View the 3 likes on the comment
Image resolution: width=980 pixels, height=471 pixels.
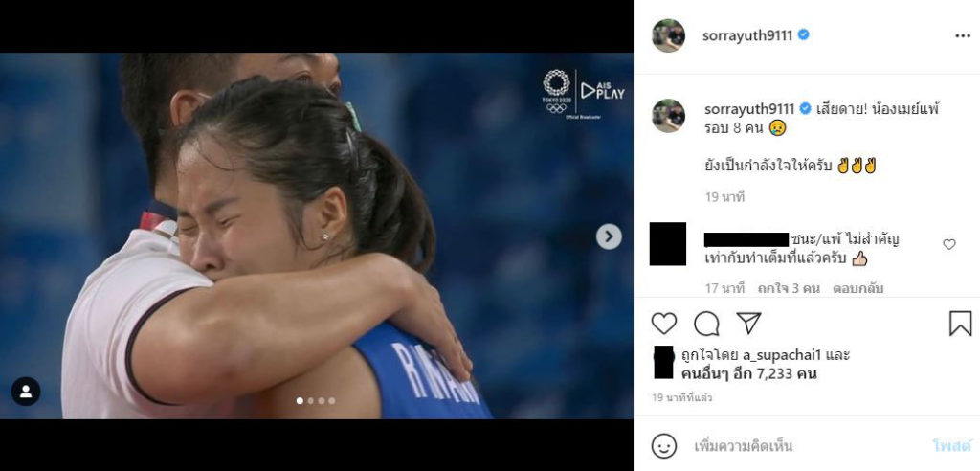787,289
